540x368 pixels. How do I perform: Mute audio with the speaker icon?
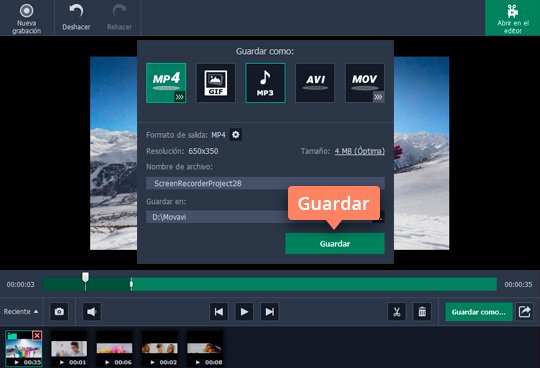click(92, 312)
